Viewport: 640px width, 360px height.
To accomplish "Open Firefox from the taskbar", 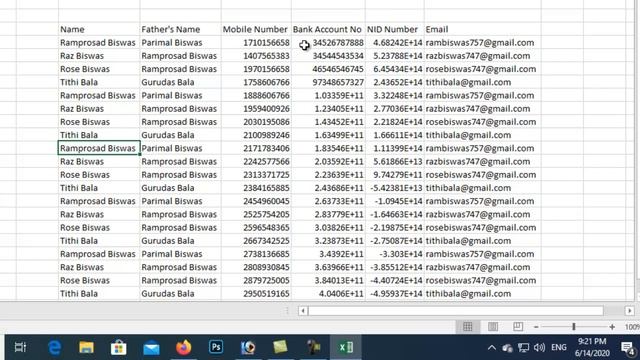I will click(183, 347).
